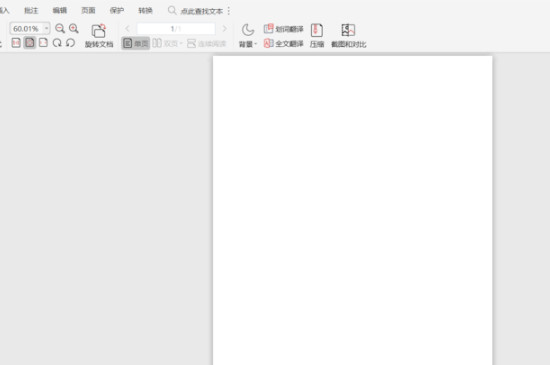This screenshot has height=365, width=550.
Task: Click the 全文翻译 full-text translation button
Action: tap(283, 43)
